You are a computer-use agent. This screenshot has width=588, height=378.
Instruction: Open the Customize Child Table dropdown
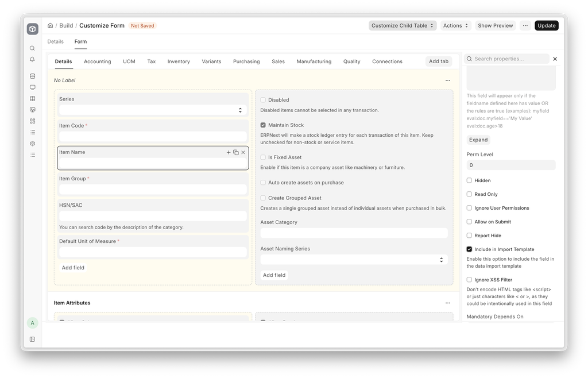click(403, 26)
